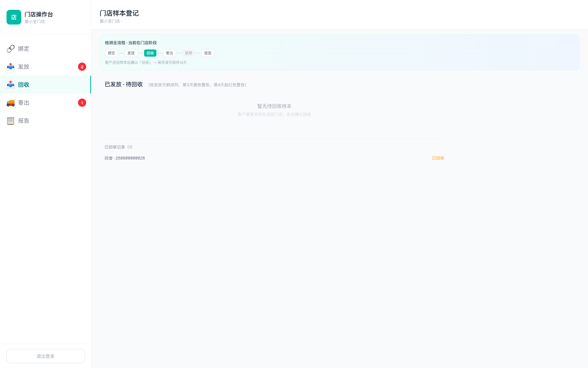Click the outbox icon beside 发放
The image size is (588, 368).
coord(11,67)
